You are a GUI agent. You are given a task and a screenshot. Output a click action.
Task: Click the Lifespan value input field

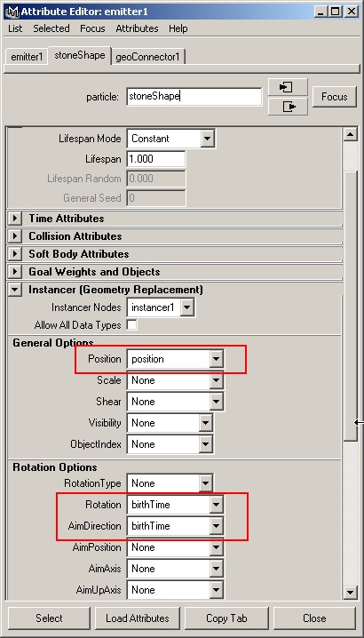pyautogui.click(x=156, y=159)
